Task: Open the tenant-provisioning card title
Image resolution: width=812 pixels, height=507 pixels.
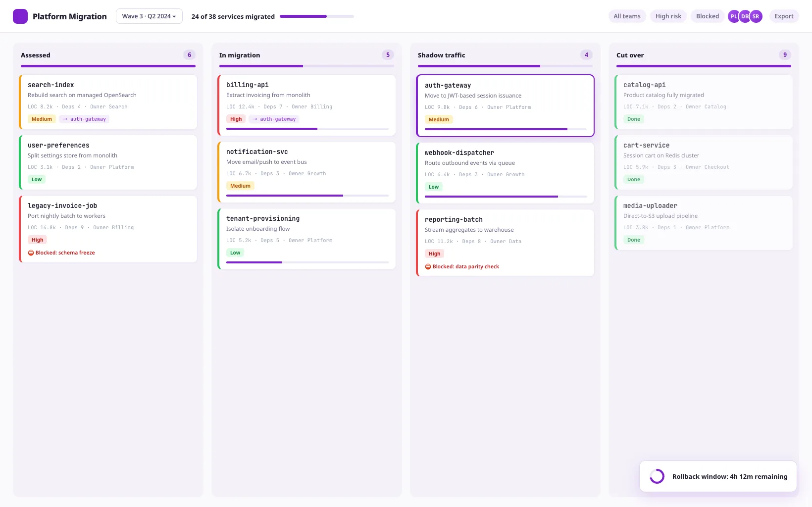Action: [263, 218]
